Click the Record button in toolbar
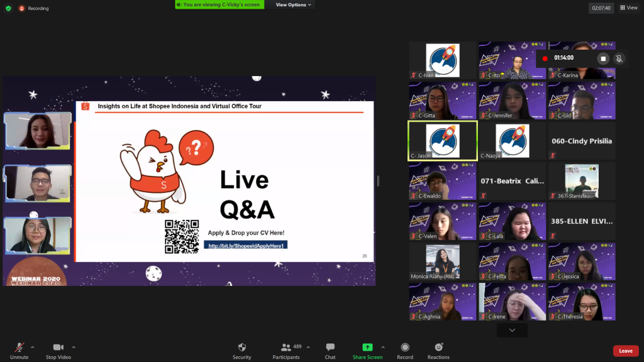Screen dimensions: 644x362 (405, 348)
